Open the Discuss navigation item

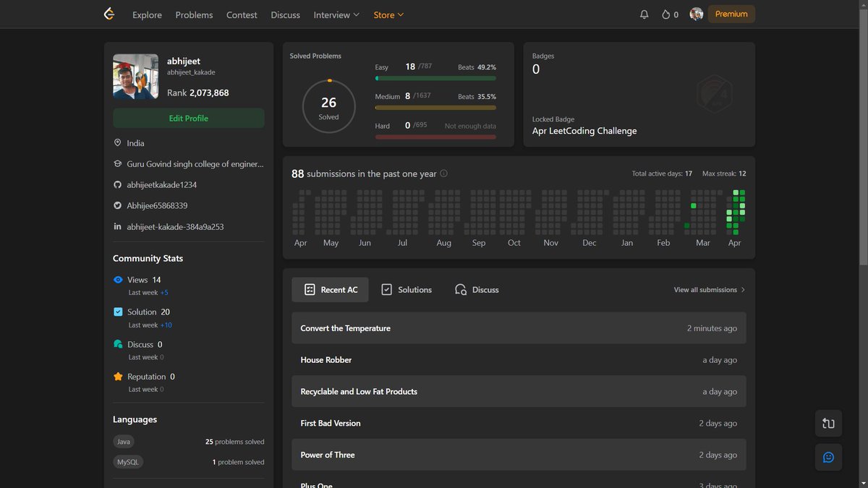click(285, 14)
